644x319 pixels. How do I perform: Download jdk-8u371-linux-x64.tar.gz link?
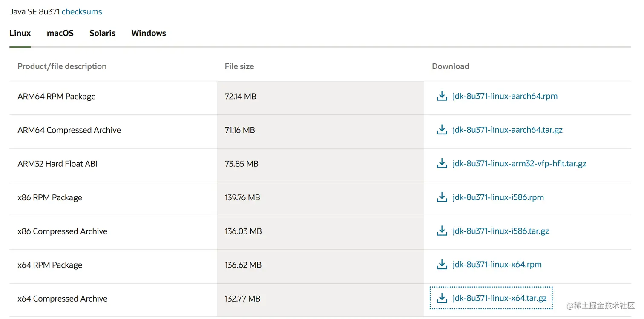point(500,298)
